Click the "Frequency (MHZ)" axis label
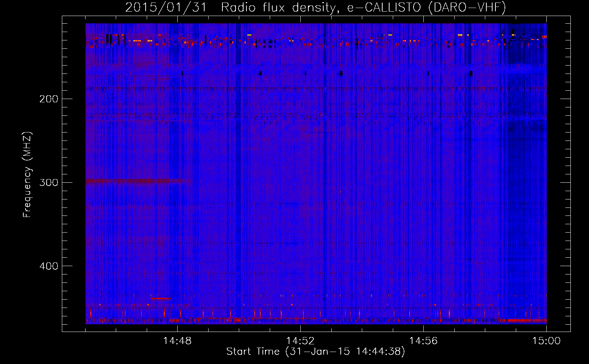The image size is (589, 364). pyautogui.click(x=27, y=174)
